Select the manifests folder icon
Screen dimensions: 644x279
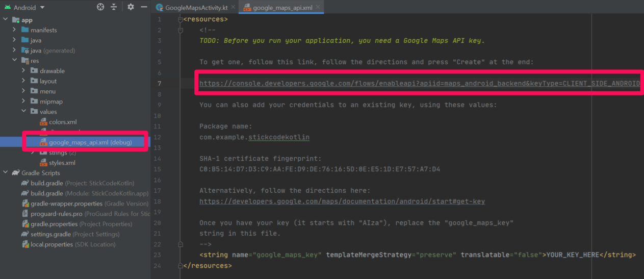25,30
